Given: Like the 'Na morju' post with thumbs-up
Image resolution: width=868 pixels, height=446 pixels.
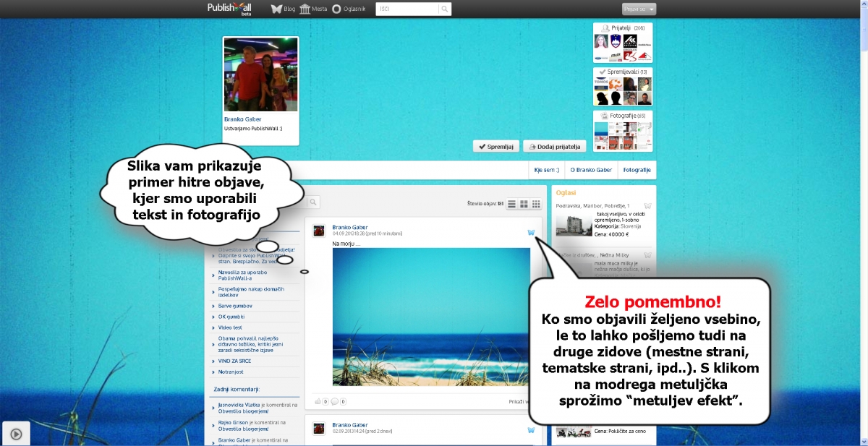Looking at the screenshot, I should pos(318,401).
